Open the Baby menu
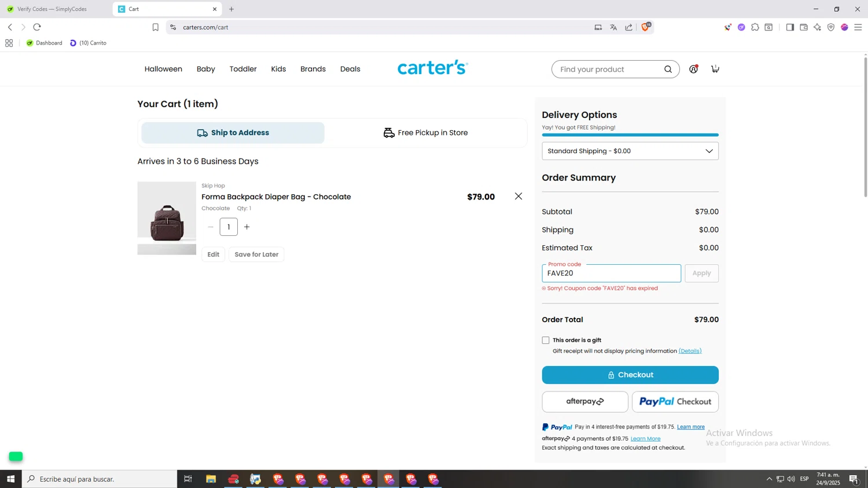Viewport: 868px width, 488px height. [206, 69]
